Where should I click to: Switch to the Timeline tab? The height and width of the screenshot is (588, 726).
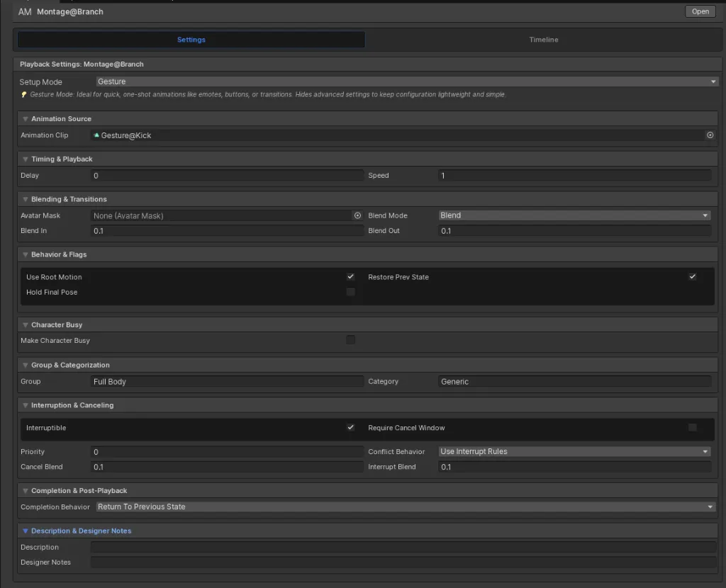click(544, 40)
